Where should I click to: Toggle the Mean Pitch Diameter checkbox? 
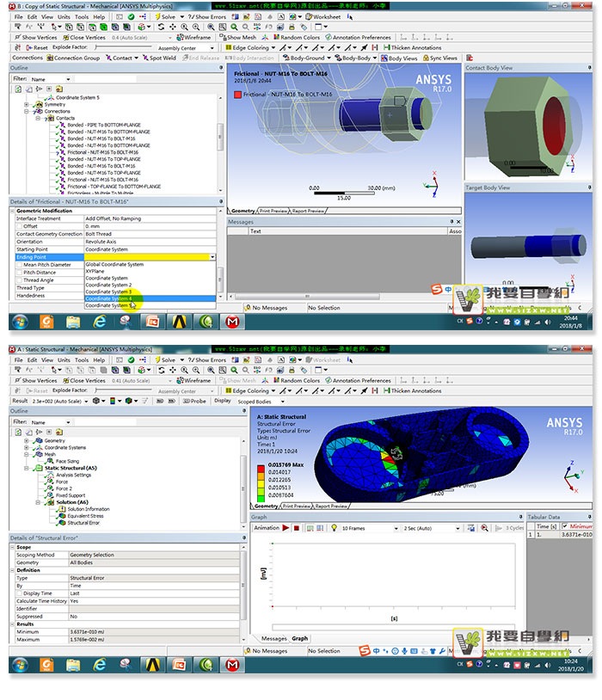(19, 265)
